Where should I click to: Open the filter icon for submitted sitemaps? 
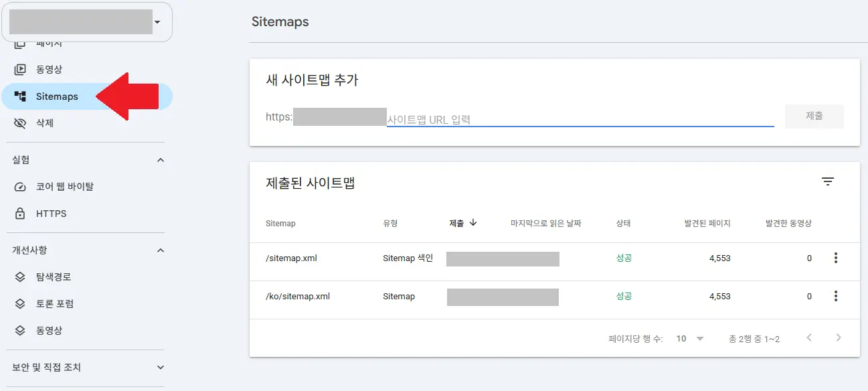[828, 181]
